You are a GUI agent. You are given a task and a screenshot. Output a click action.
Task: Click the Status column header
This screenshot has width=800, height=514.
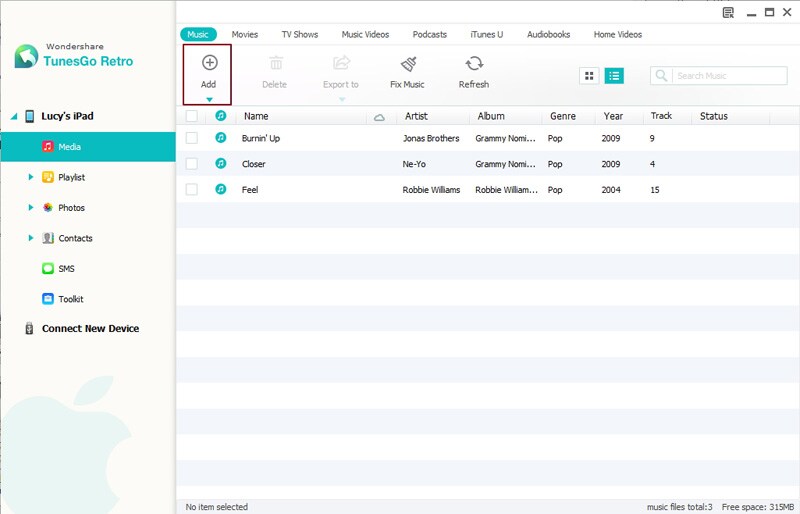coord(714,116)
